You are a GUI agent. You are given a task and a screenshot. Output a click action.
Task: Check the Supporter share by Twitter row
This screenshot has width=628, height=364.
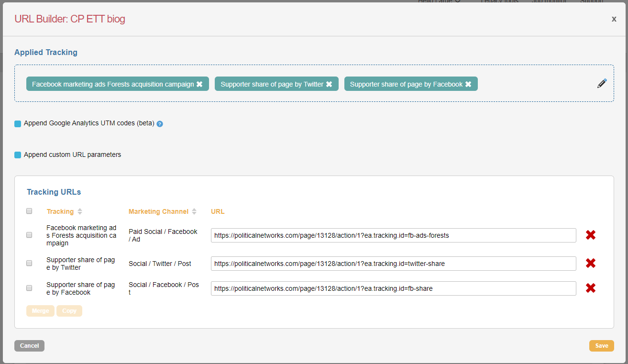pos(29,263)
